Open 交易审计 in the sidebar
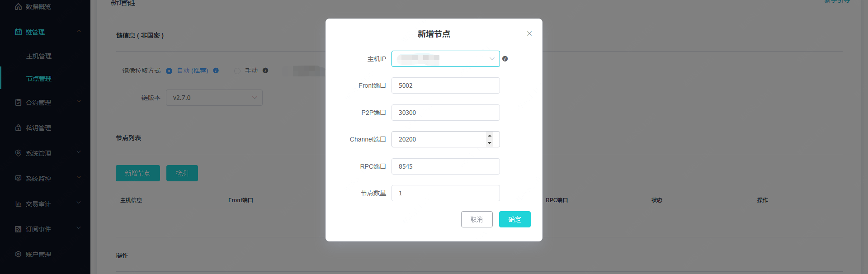Screen dimensions: 868x274 point(38,204)
